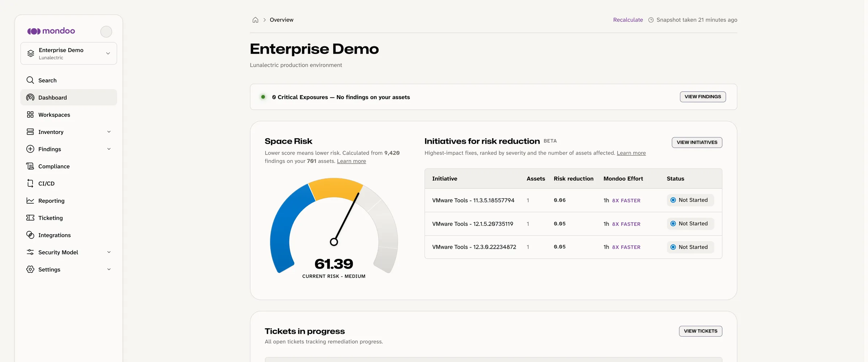This screenshot has height=362, width=868.
Task: Expand the Settings menu chevron
Action: (x=109, y=269)
